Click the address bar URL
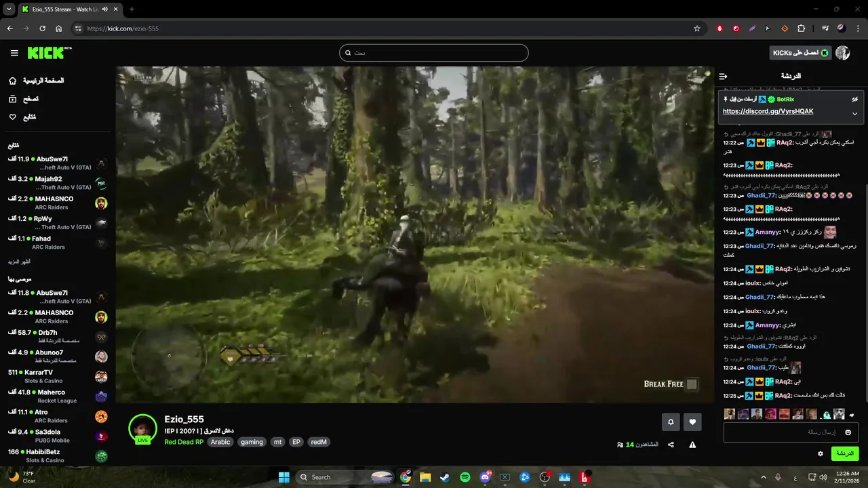Image resolution: width=868 pixels, height=488 pixels. [123, 28]
